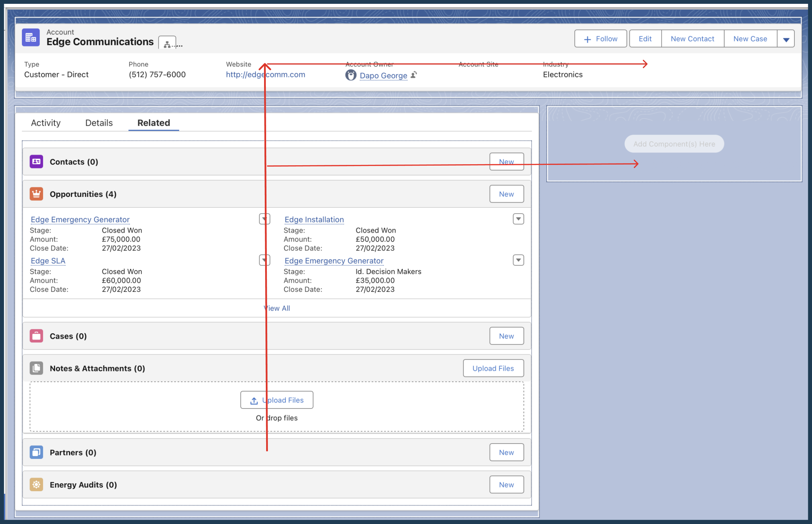Switch to the Details tab
The width and height of the screenshot is (812, 524).
click(x=99, y=123)
